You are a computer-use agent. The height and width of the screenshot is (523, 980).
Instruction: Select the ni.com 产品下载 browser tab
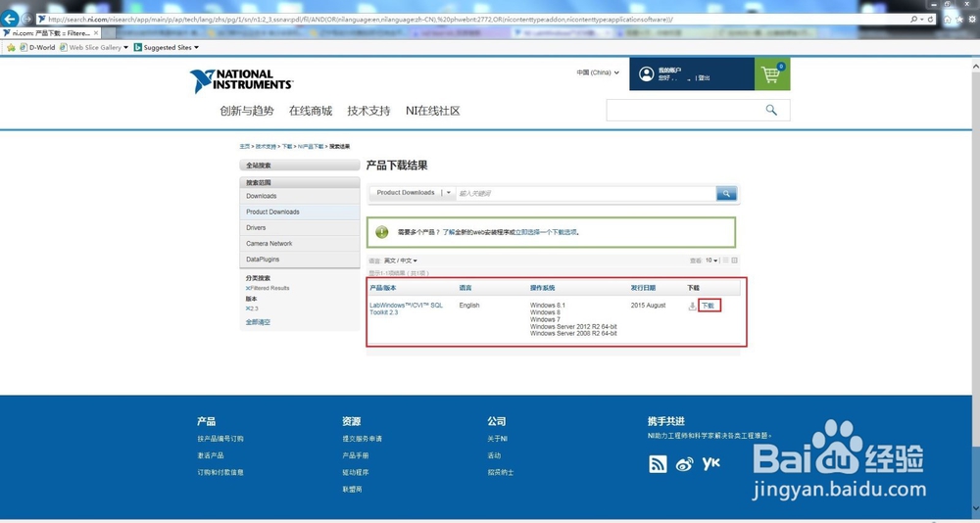(x=50, y=32)
